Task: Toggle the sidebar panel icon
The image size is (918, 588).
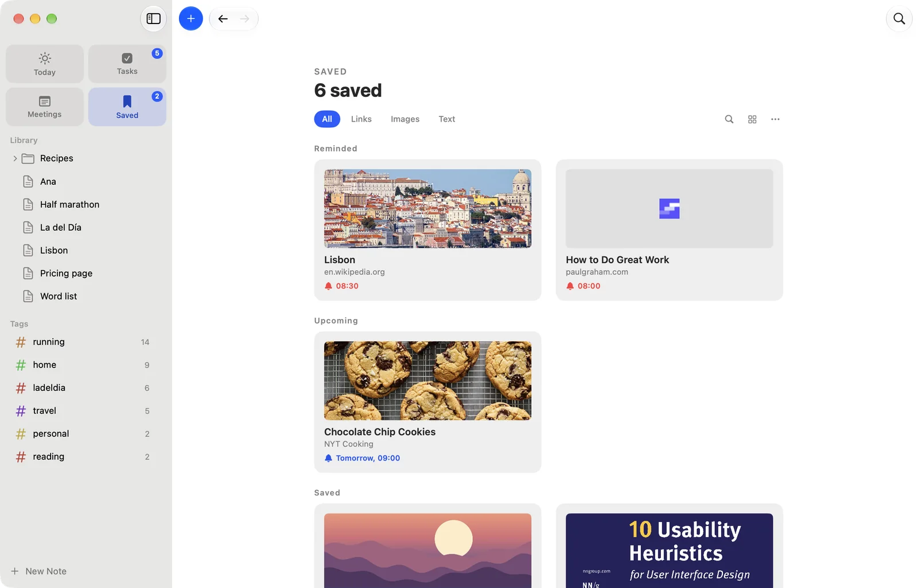Action: point(153,19)
